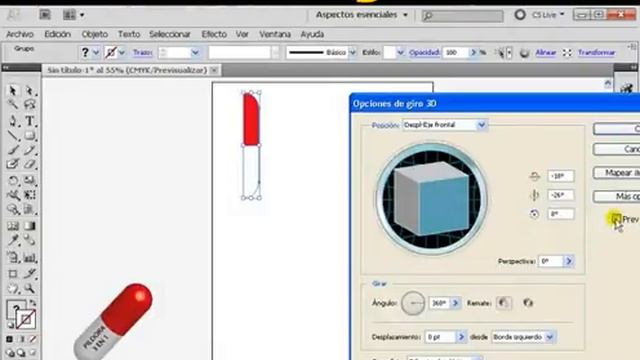Swap fill and stroke arrows
The image size is (640, 360).
pos(32,303)
